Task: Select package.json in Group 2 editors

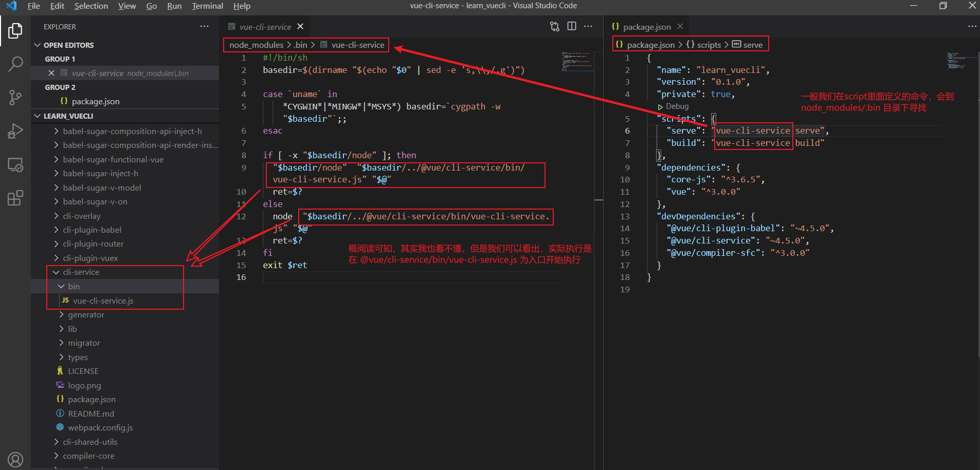Action: click(x=96, y=102)
